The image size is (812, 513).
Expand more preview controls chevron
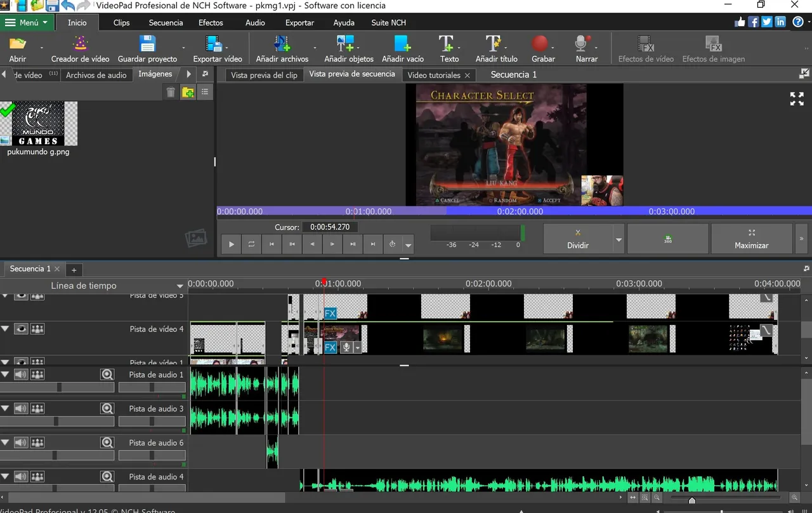[801, 239]
